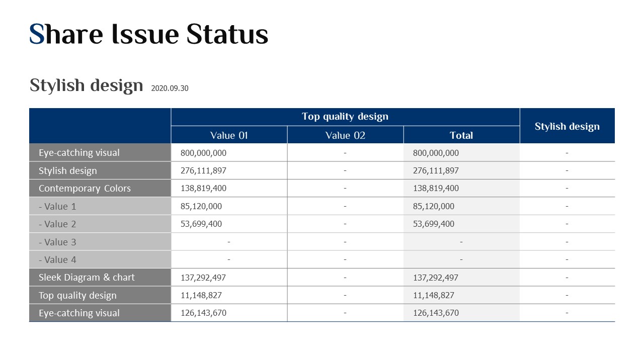Click the first Eye-catching visual row label
The height and width of the screenshot is (362, 644).
click(100, 152)
